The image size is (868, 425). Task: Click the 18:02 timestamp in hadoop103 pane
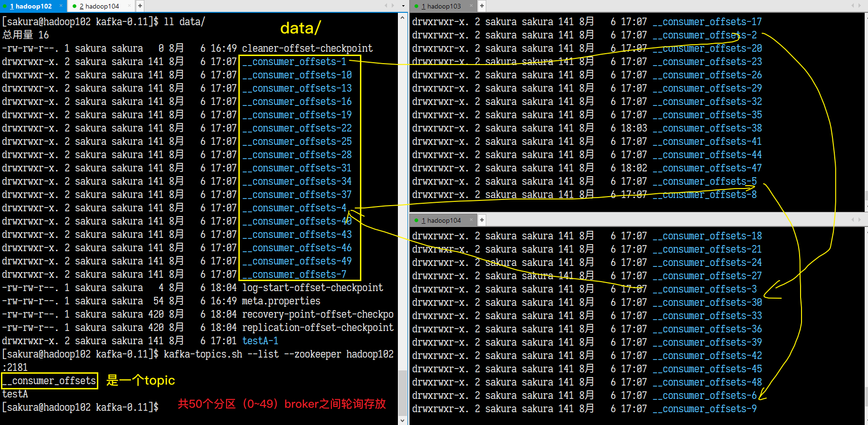[634, 168]
